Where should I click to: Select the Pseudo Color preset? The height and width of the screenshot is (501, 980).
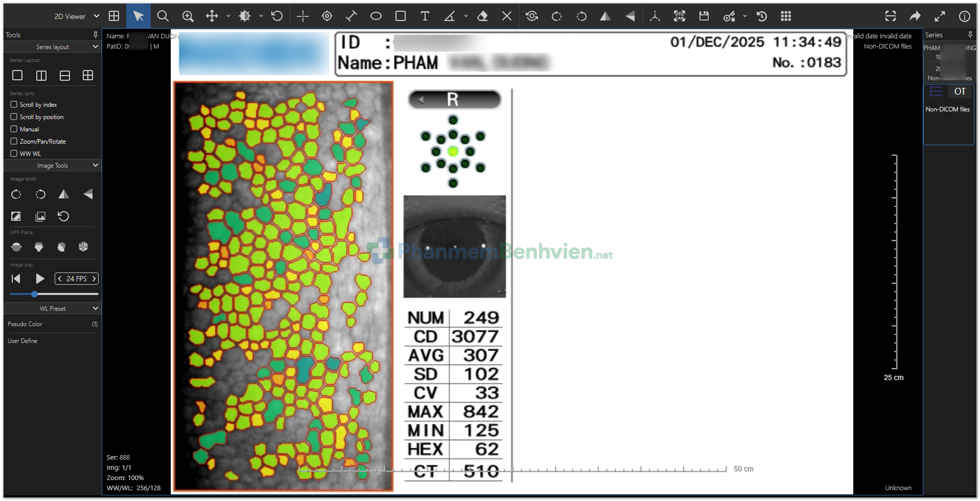[25, 324]
